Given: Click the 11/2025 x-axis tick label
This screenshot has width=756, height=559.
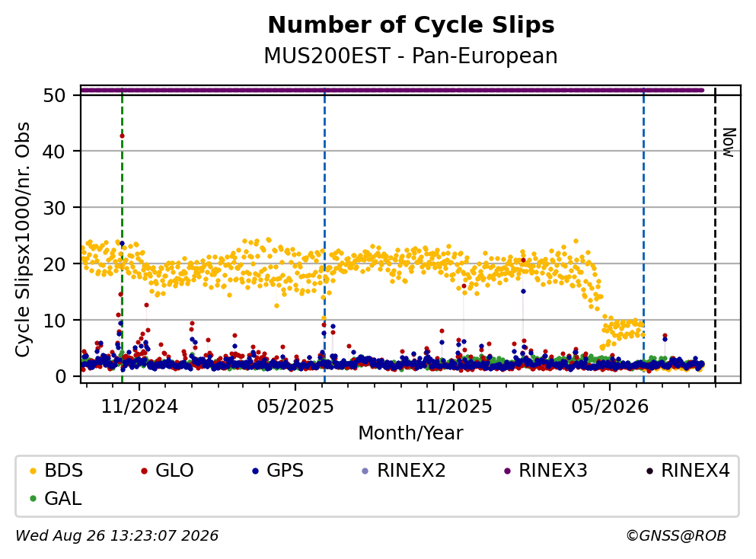Looking at the screenshot, I should point(454,407).
